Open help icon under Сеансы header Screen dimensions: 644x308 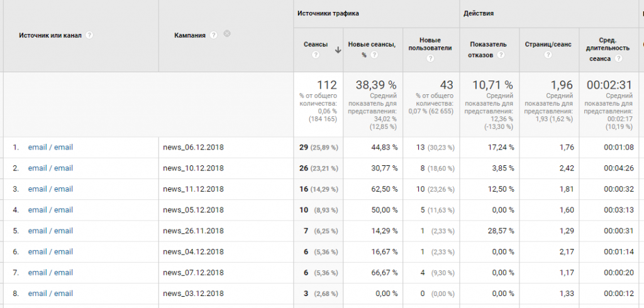pyautogui.click(x=316, y=55)
